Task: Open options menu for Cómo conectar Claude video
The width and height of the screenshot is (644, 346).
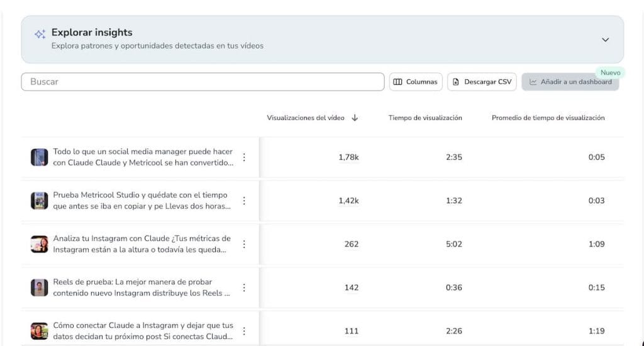Action: (244, 331)
